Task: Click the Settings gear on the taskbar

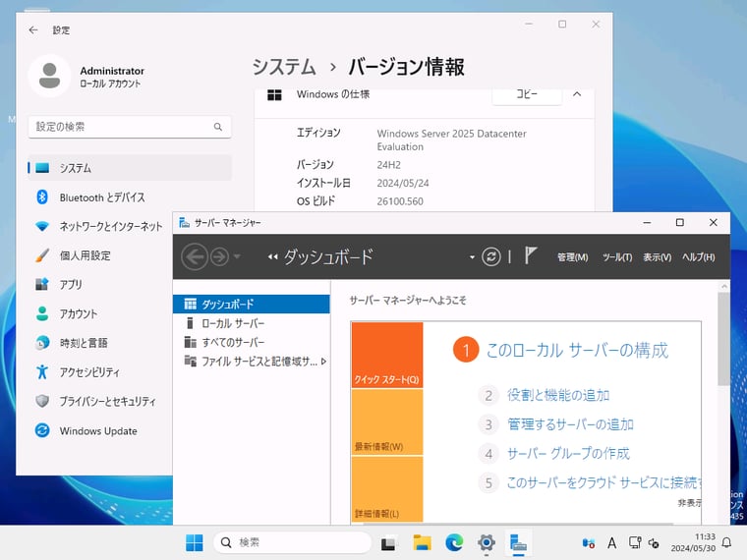Action: point(487,542)
